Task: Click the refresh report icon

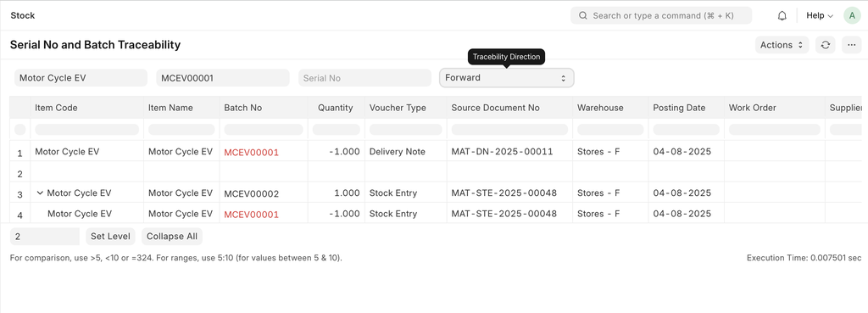Action: (x=825, y=45)
